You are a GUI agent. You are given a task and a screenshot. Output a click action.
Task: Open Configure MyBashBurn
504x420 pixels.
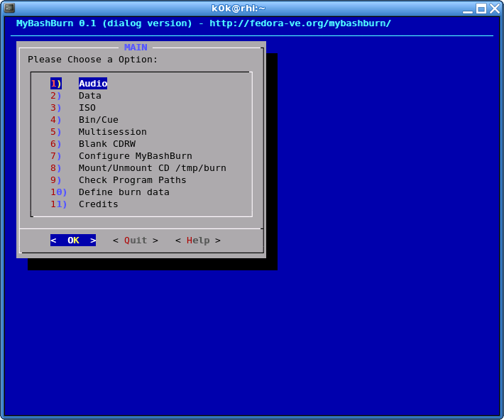click(136, 156)
